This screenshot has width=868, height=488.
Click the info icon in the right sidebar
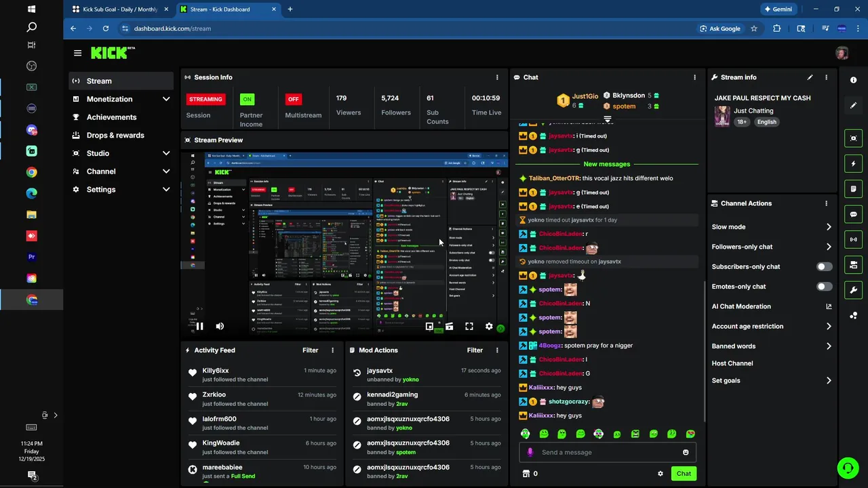pos(853,80)
